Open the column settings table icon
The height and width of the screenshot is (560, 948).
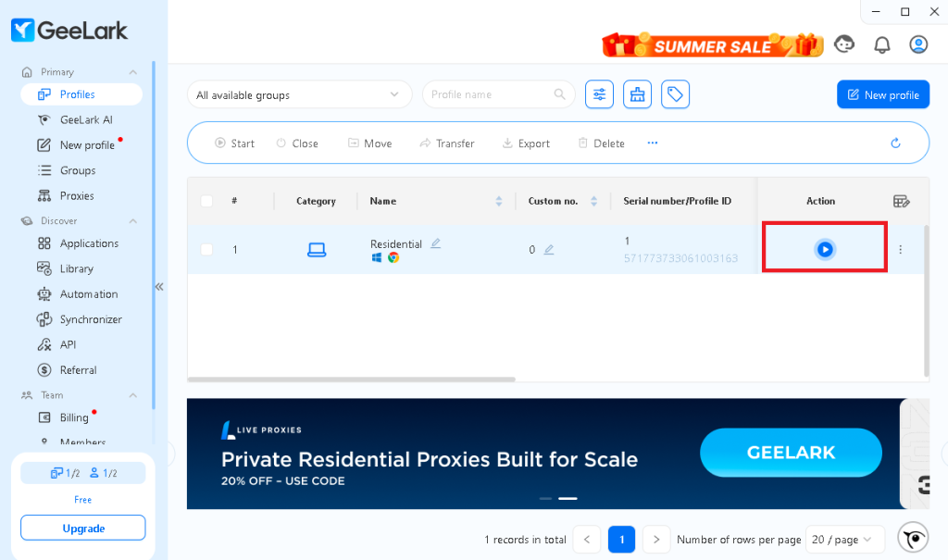pos(902,202)
